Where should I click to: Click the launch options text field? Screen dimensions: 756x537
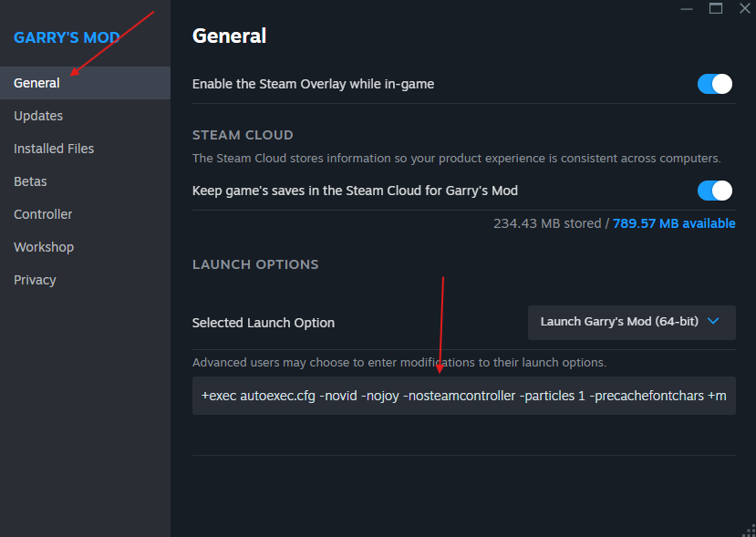coord(463,396)
